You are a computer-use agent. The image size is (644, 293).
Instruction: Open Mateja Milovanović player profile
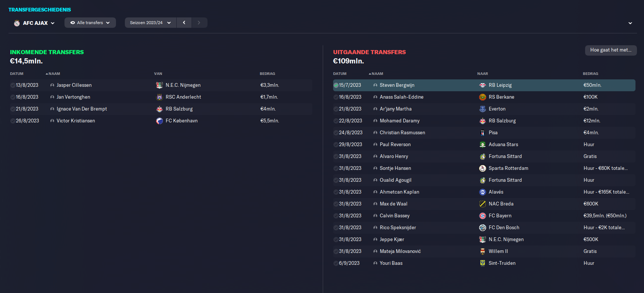coord(400,251)
